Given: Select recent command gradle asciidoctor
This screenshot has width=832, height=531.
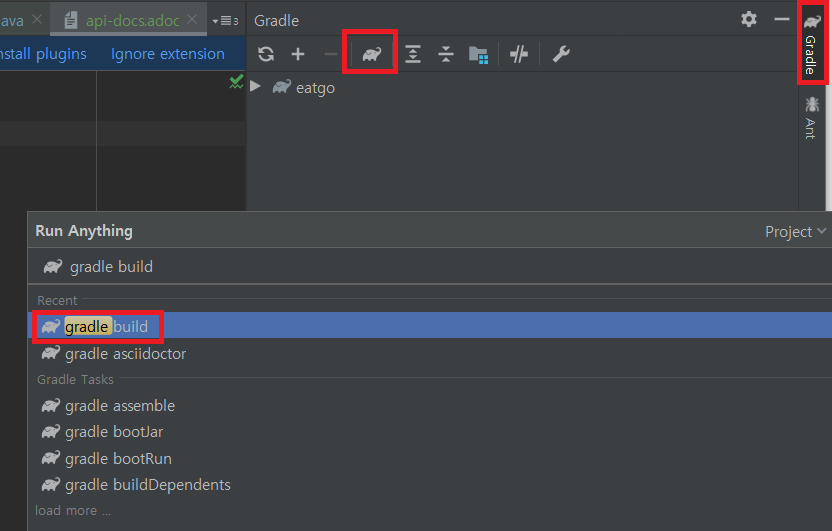Looking at the screenshot, I should tap(430, 353).
